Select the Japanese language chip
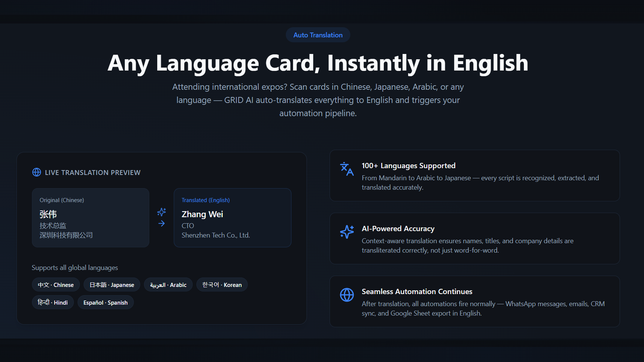 [x=112, y=285]
